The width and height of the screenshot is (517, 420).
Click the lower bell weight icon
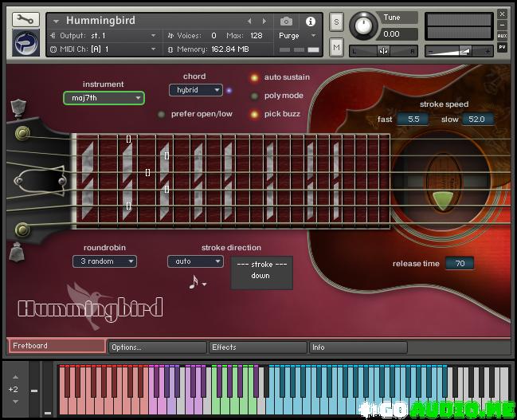(17, 252)
